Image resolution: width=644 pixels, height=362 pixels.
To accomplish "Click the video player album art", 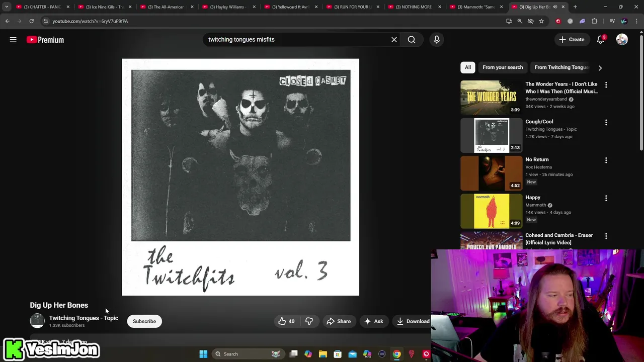I will [240, 177].
